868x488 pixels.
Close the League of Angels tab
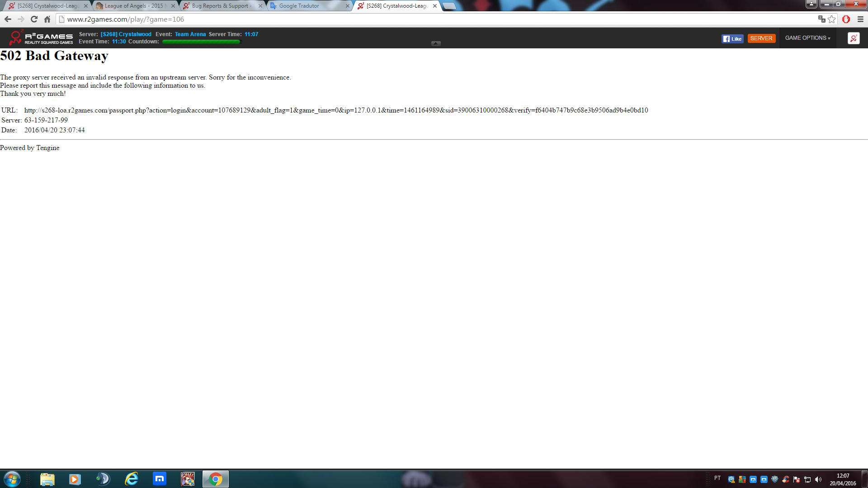click(x=173, y=6)
